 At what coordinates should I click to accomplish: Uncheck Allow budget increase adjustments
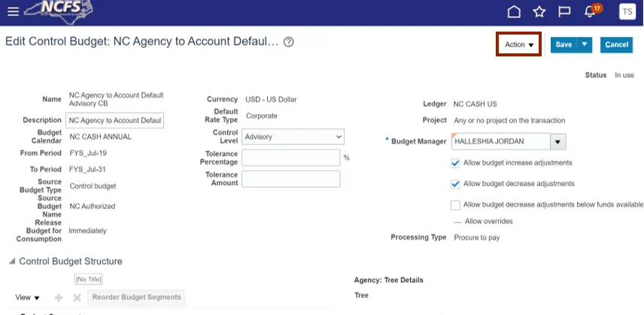click(x=455, y=163)
